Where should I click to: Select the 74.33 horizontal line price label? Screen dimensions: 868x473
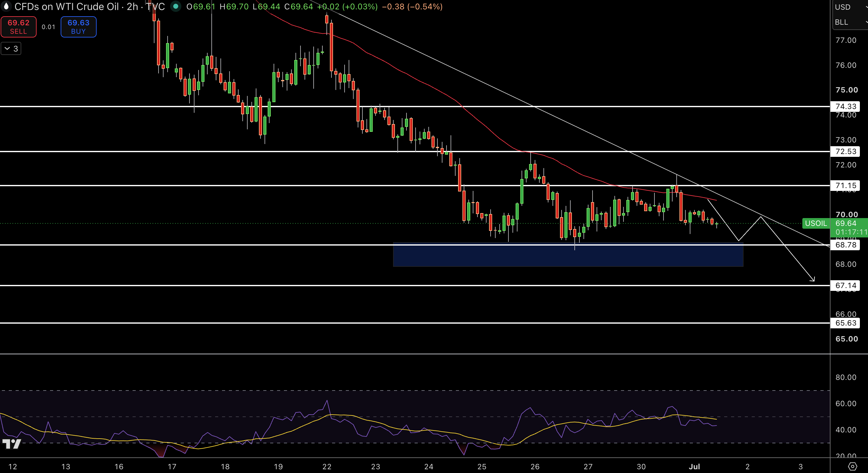pos(845,107)
